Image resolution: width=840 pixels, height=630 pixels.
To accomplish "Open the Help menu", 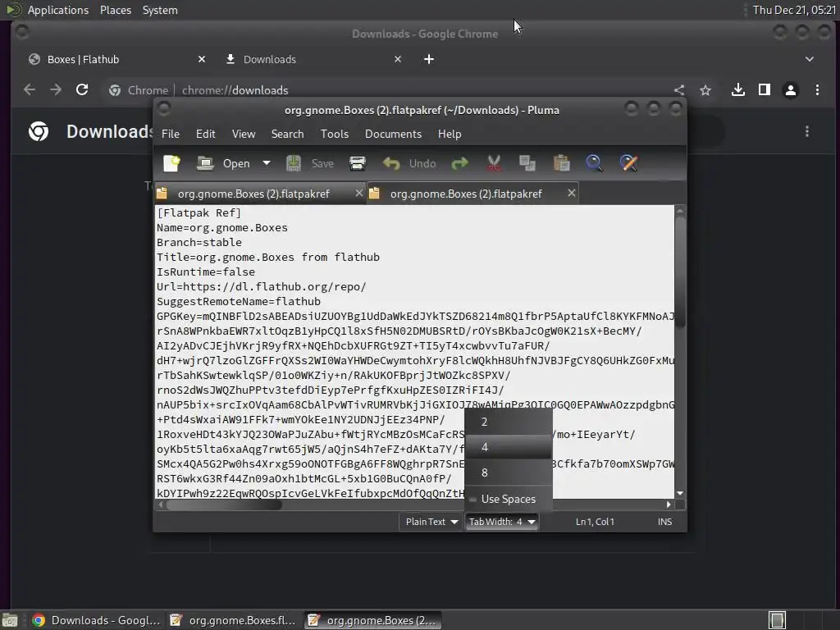I will pyautogui.click(x=449, y=134).
